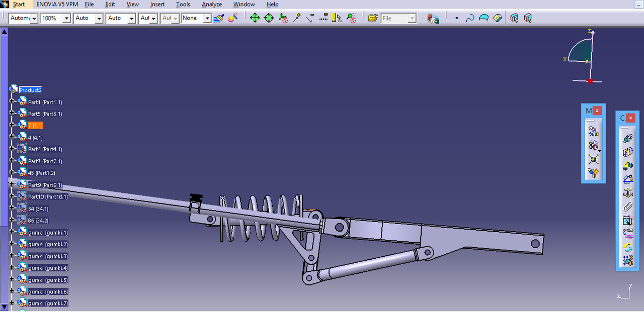The image size is (644, 312).
Task: Select 34 (34.1) in the tree
Action: (38, 209)
